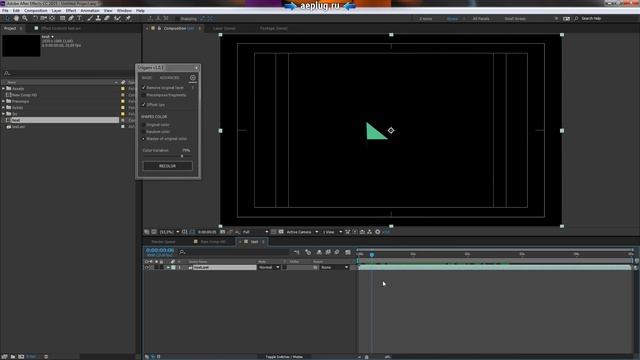
Task: Select the Pan Behind anchor point tool
Action: click(x=52, y=18)
